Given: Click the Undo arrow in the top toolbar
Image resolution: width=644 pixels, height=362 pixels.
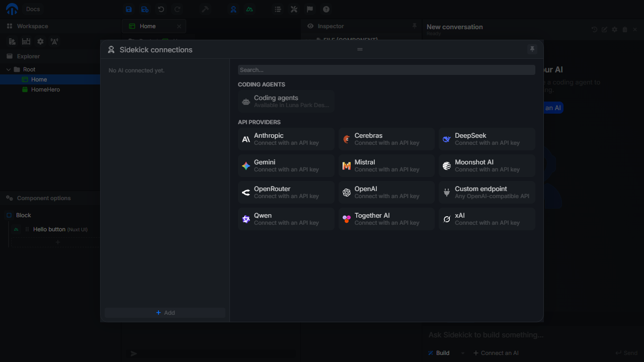Looking at the screenshot, I should (161, 9).
